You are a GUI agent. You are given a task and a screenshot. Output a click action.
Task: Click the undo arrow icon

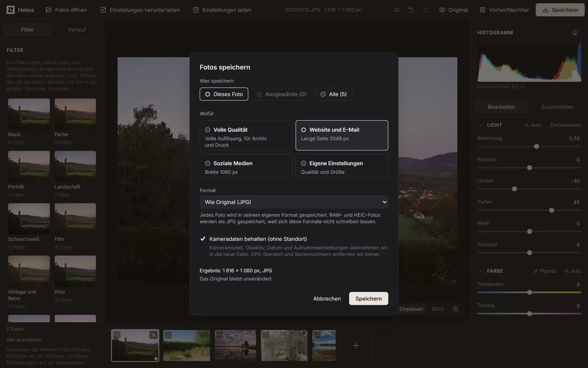click(411, 10)
